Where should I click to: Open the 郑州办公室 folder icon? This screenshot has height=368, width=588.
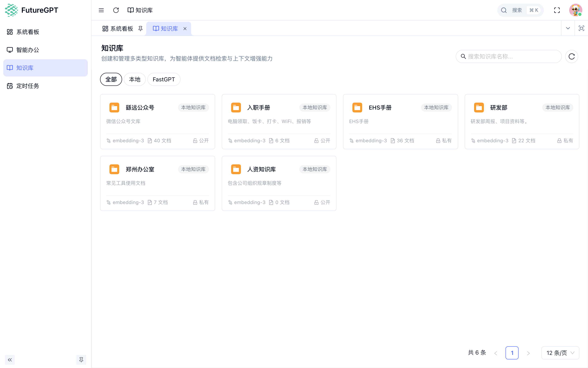[x=114, y=169]
